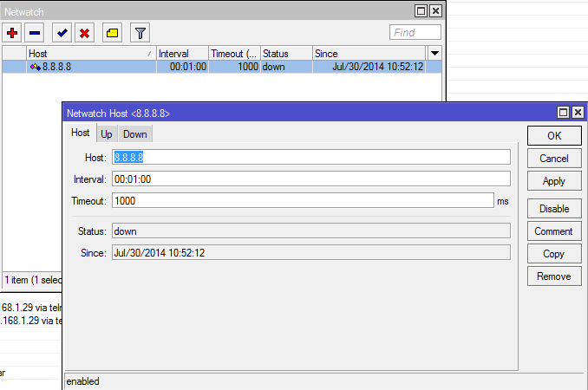Close the Netwatch Host dialog
This screenshot has width=588, height=390.
[578, 113]
